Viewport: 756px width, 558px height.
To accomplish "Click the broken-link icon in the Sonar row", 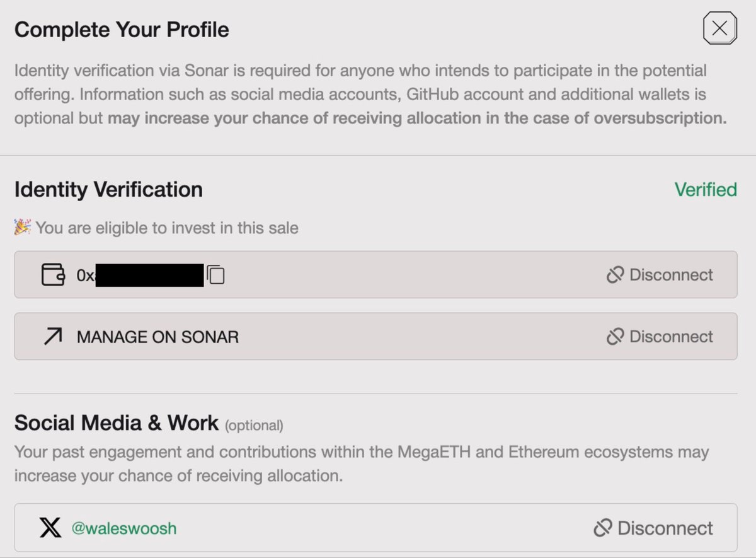I will [615, 336].
